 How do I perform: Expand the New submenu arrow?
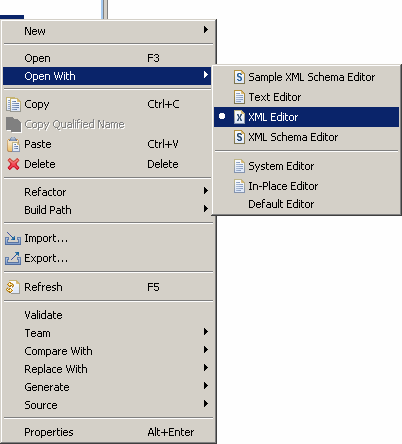pyautogui.click(x=206, y=30)
